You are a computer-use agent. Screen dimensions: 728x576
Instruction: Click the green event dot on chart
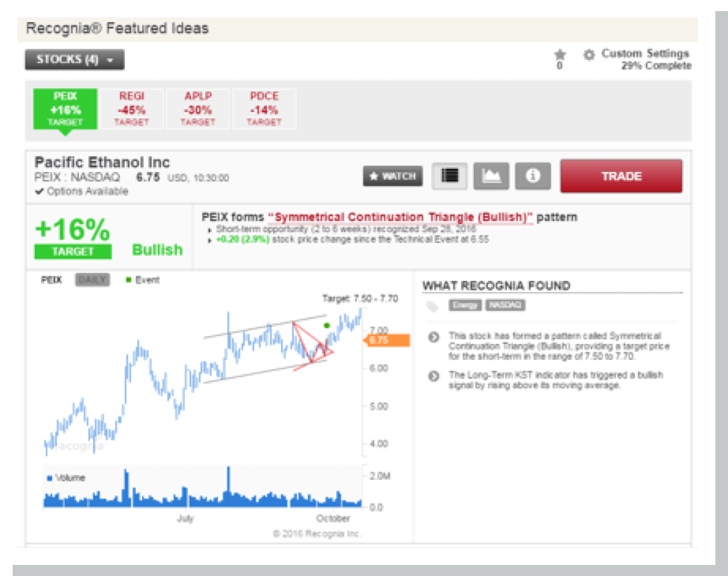pyautogui.click(x=326, y=326)
